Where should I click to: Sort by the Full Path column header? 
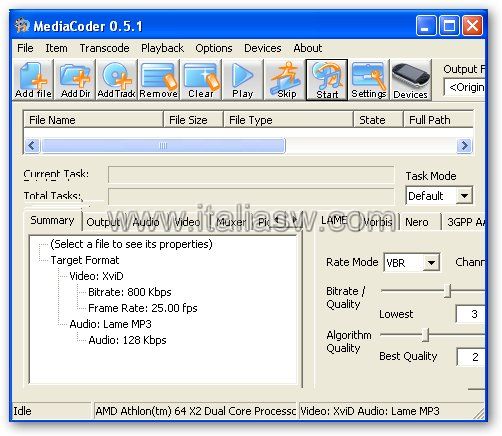tap(438, 120)
